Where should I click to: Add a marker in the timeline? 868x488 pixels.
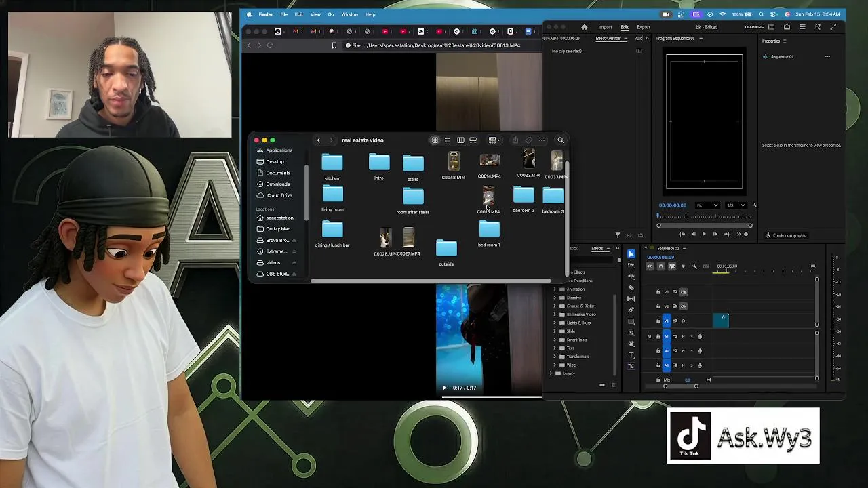coord(684,266)
